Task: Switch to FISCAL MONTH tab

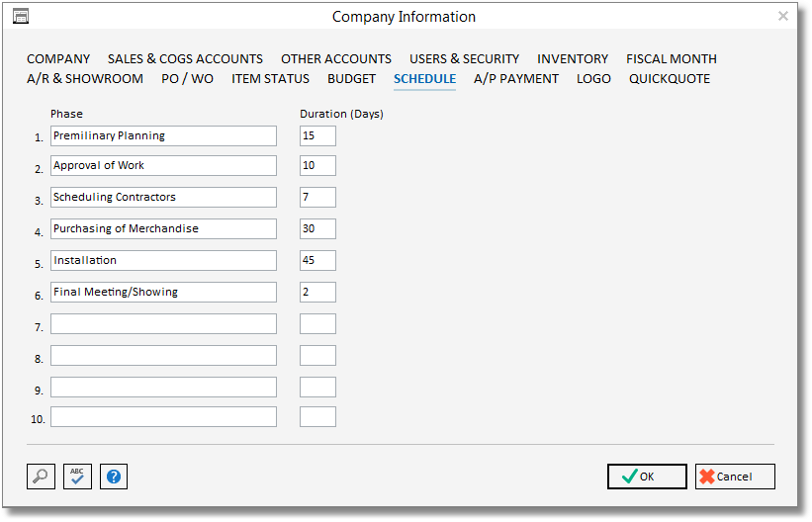Action: (672, 59)
